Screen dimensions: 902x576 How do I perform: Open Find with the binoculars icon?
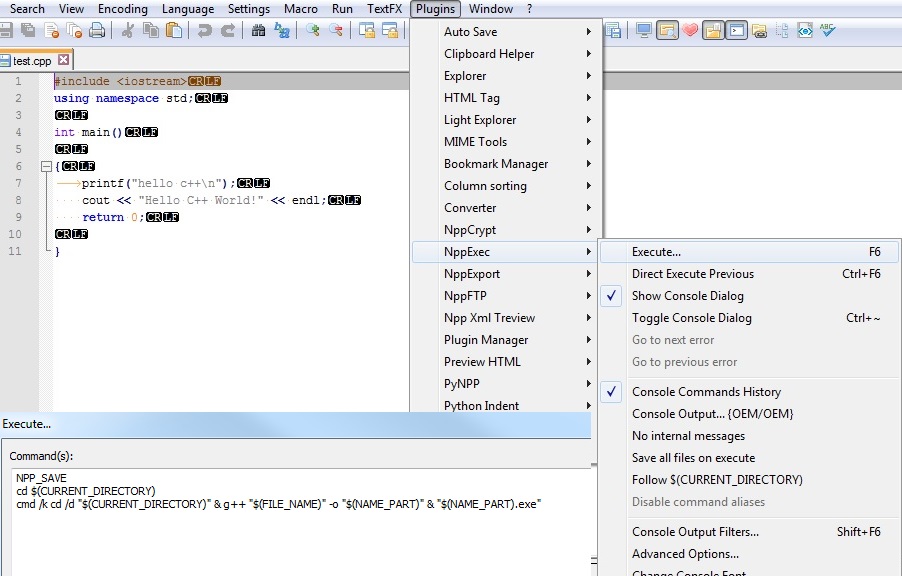click(x=258, y=30)
